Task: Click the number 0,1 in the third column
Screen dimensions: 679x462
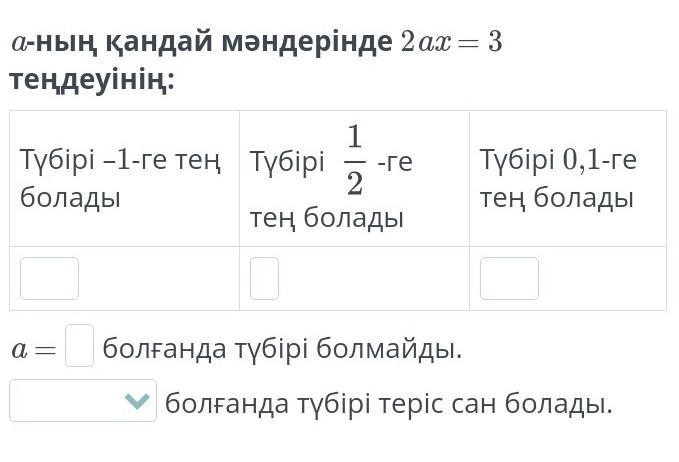Action: pyautogui.click(x=583, y=160)
